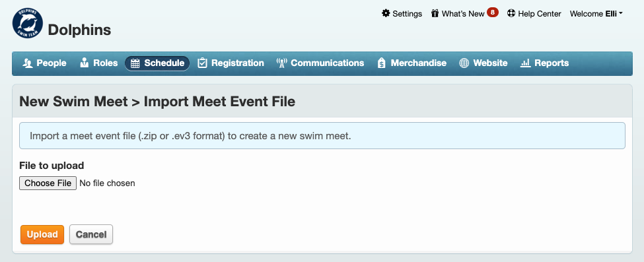
Task: Click the What's New gift icon
Action: coord(435,13)
